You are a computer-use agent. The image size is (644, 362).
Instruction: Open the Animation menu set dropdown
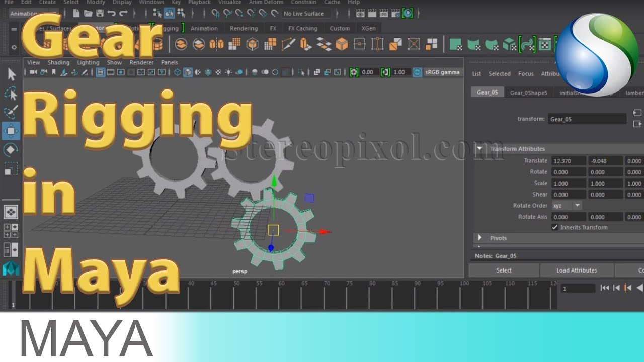(x=34, y=14)
